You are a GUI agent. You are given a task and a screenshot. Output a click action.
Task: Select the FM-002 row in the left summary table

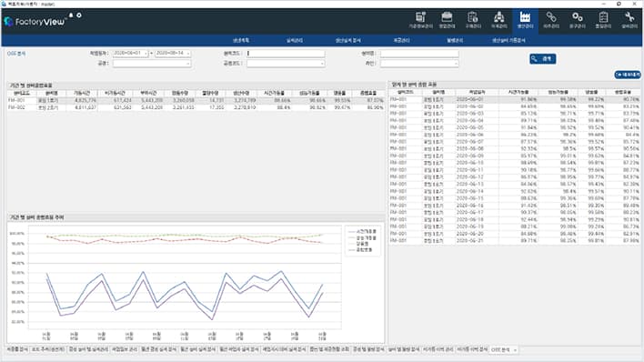pos(196,107)
